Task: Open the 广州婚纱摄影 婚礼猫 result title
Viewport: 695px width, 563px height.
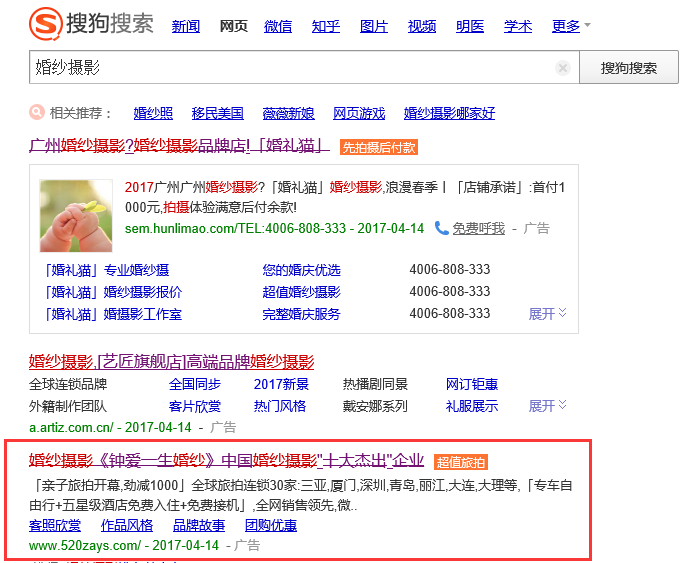Action: [180, 145]
